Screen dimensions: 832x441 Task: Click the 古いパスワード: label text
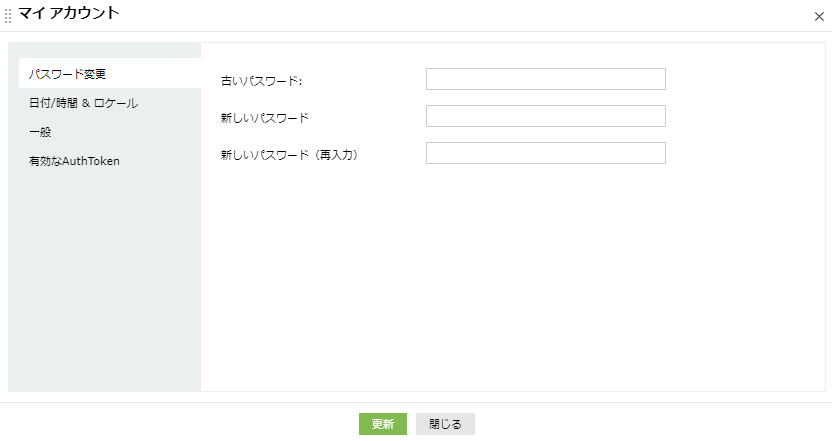tap(261, 81)
